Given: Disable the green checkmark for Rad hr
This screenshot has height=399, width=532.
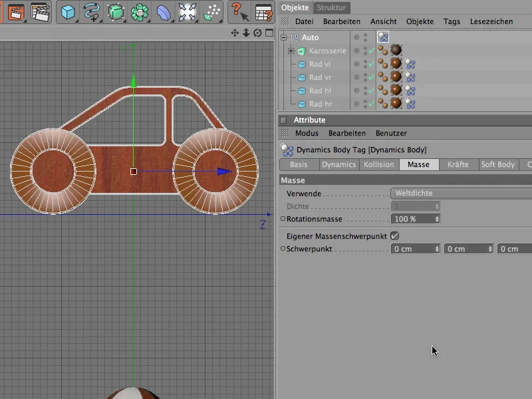Looking at the screenshot, I should [x=370, y=104].
